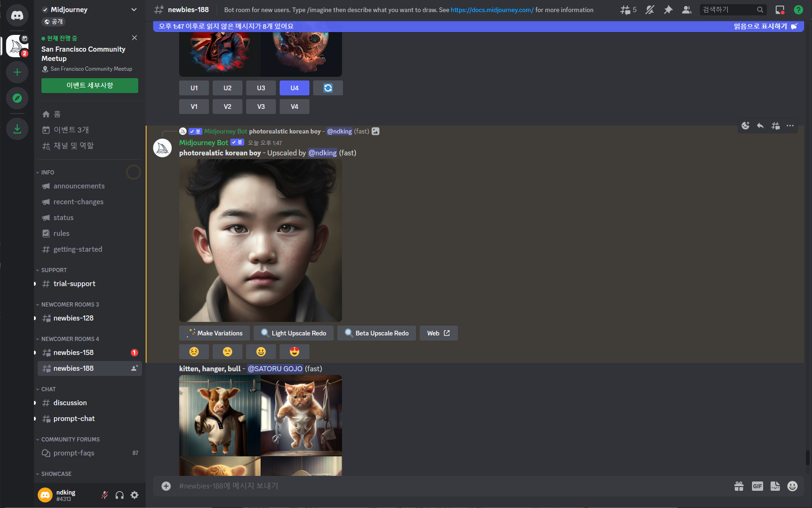Viewport: 812px width, 508px height.
Task: Open pinned messages pin icon
Action: (x=668, y=10)
